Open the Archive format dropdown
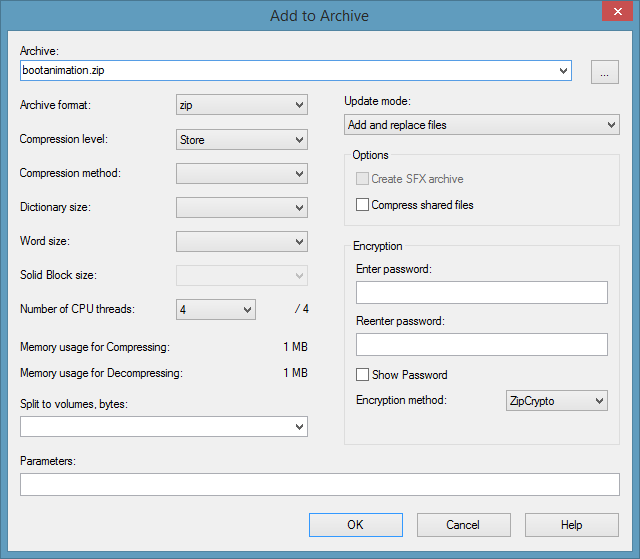The height and width of the screenshot is (559, 640). pyautogui.click(x=241, y=105)
